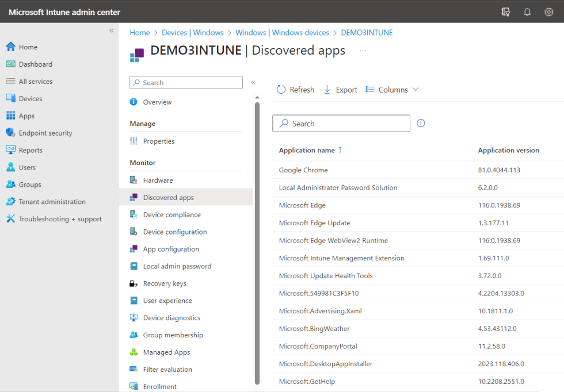This screenshot has width=564, height=392.
Task: Collapse the left navigation pane
Action: 111,31
